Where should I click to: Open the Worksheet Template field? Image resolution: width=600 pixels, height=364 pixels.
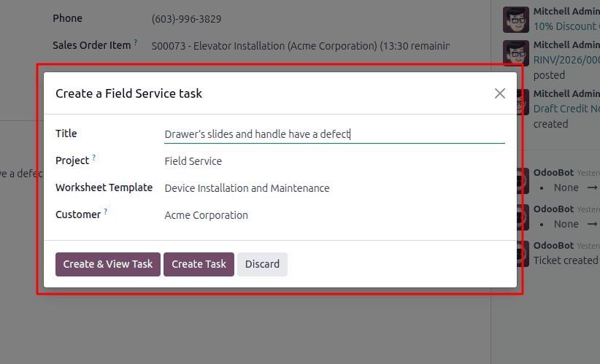(334, 188)
